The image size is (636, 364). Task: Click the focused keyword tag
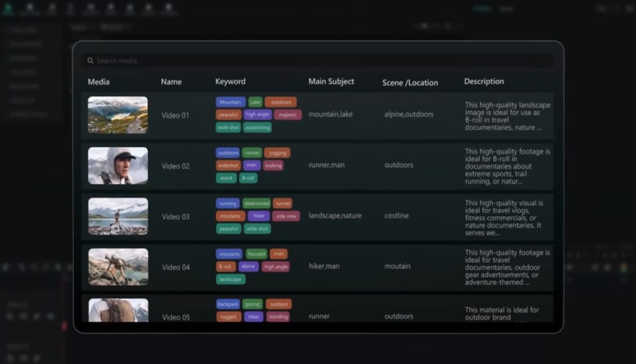coord(256,254)
